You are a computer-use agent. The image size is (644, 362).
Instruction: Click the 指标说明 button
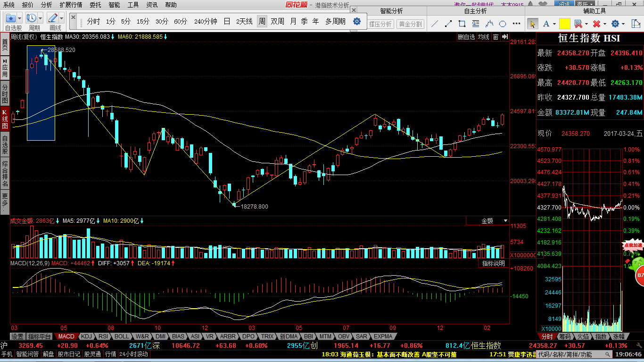pyautogui.click(x=494, y=263)
